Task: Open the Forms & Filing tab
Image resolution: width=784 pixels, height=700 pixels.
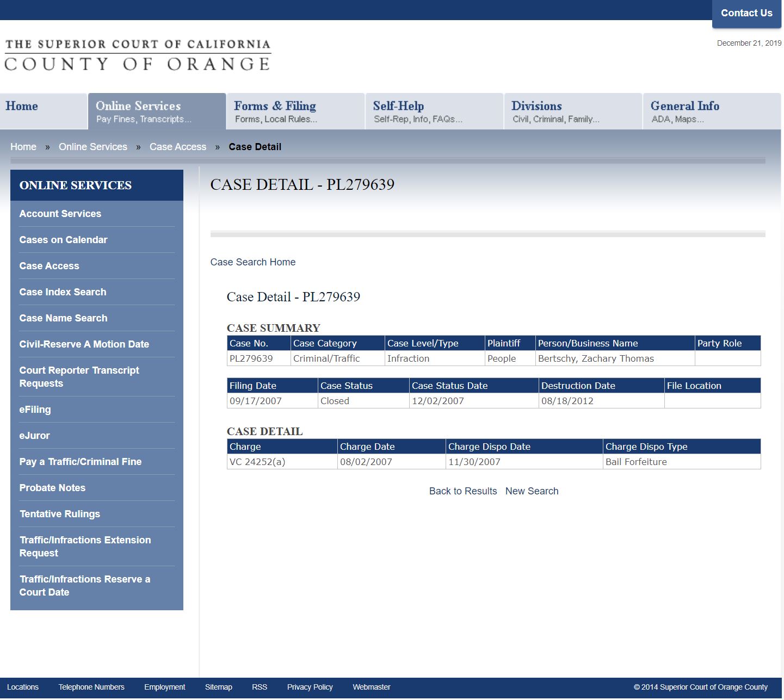Action: (295, 111)
